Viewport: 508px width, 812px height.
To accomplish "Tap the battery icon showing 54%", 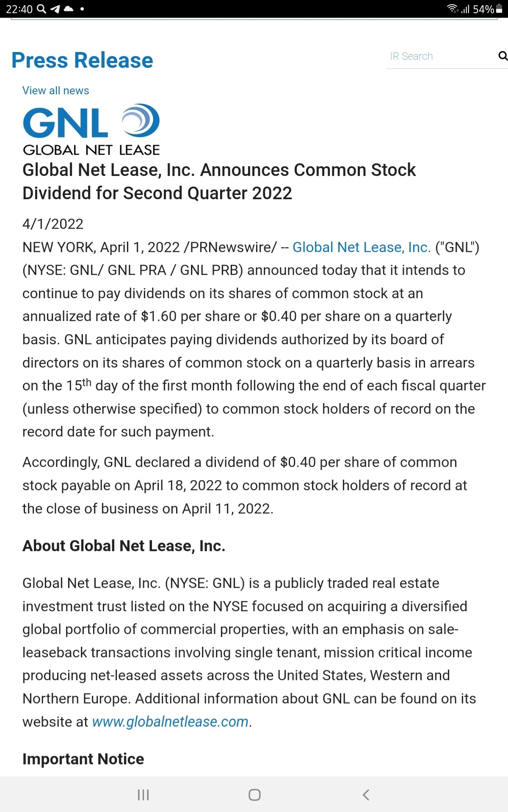I will pos(499,8).
